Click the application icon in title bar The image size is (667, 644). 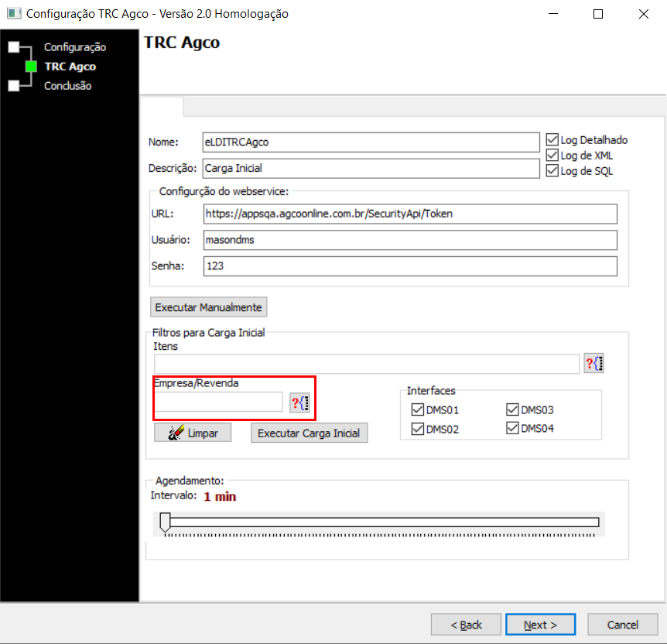coord(14,13)
